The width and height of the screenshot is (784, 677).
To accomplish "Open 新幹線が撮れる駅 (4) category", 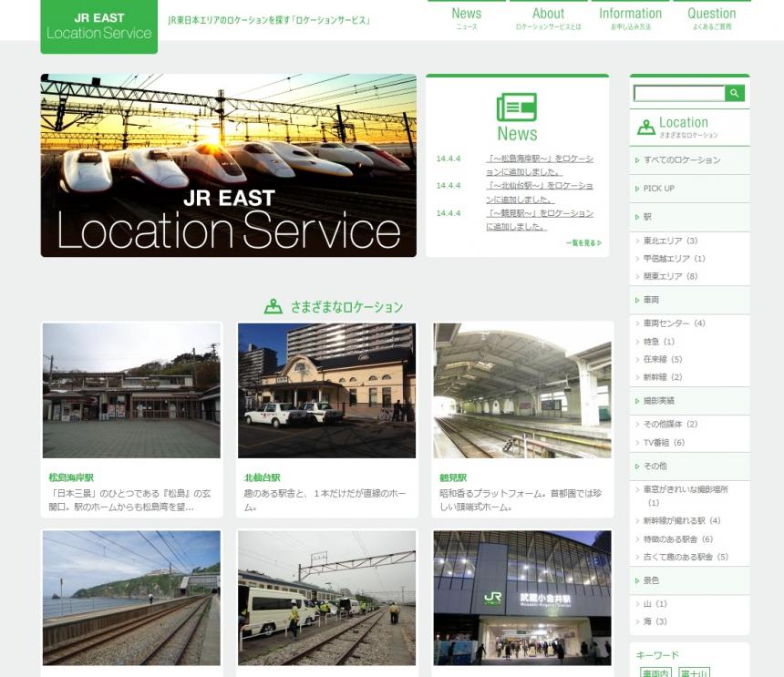I will click(x=682, y=520).
